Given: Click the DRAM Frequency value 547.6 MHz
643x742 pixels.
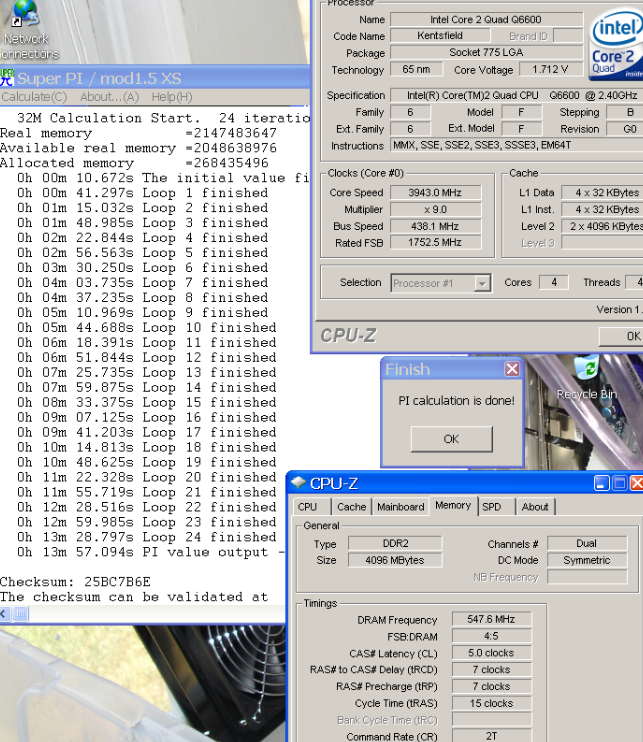Looking at the screenshot, I should click(x=491, y=619).
